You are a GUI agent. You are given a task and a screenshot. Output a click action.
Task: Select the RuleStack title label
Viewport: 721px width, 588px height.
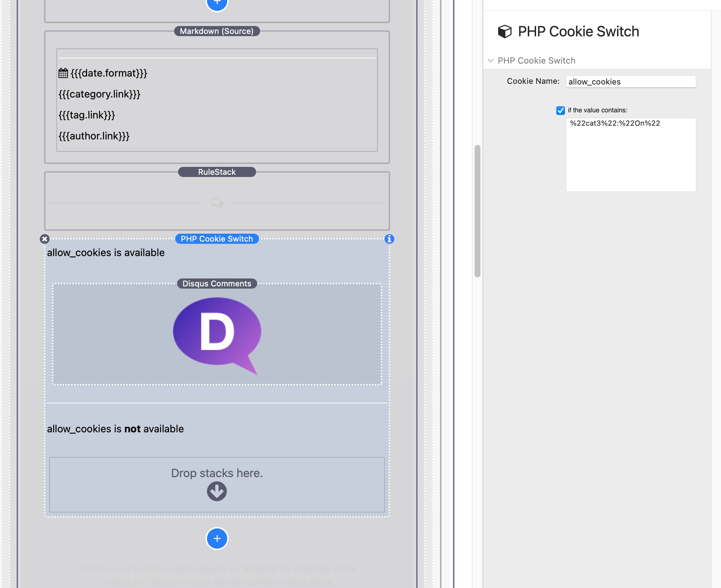217,172
